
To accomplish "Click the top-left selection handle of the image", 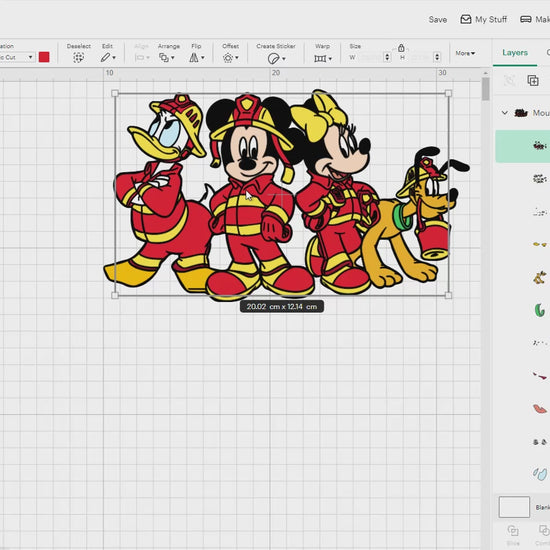I will tap(115, 93).
